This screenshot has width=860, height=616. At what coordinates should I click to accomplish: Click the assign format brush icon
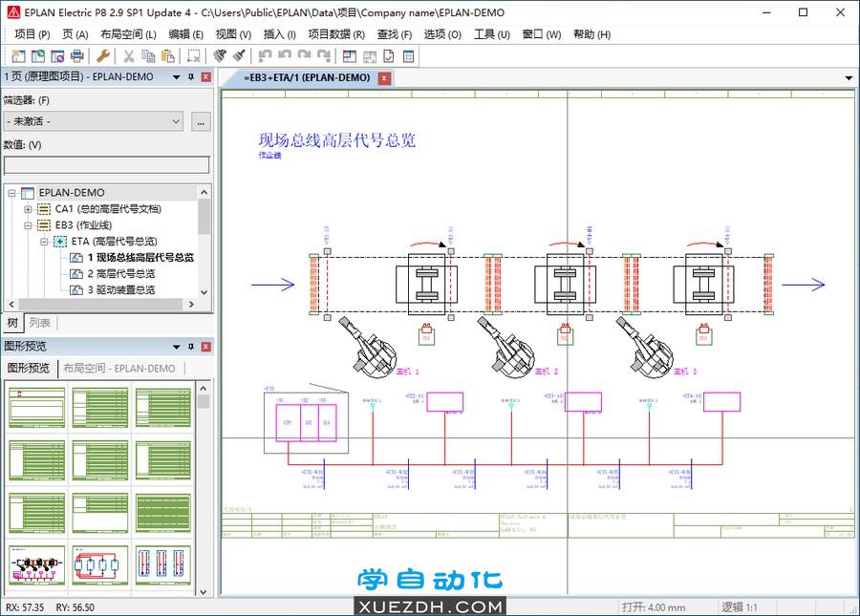(x=239, y=56)
